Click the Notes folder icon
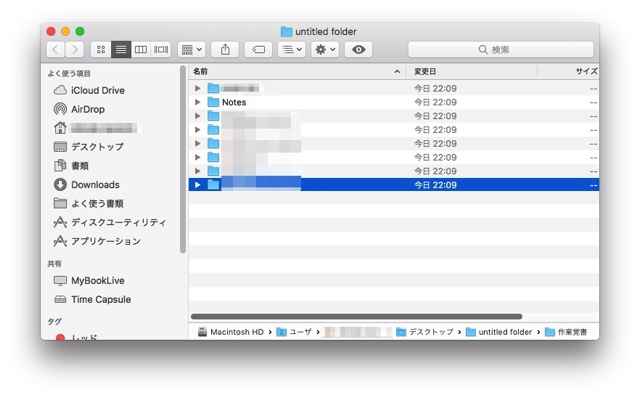Image resolution: width=640 pixels, height=398 pixels. 213,102
